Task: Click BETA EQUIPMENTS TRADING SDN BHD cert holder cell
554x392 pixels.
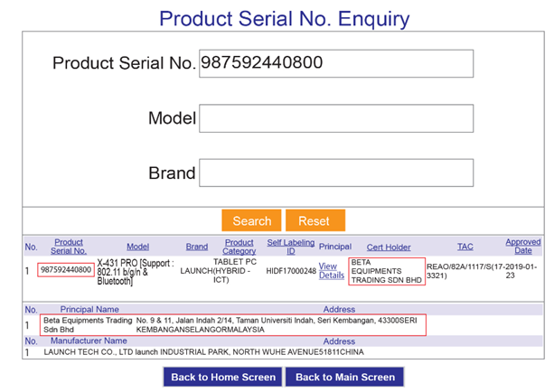Action: [387, 271]
